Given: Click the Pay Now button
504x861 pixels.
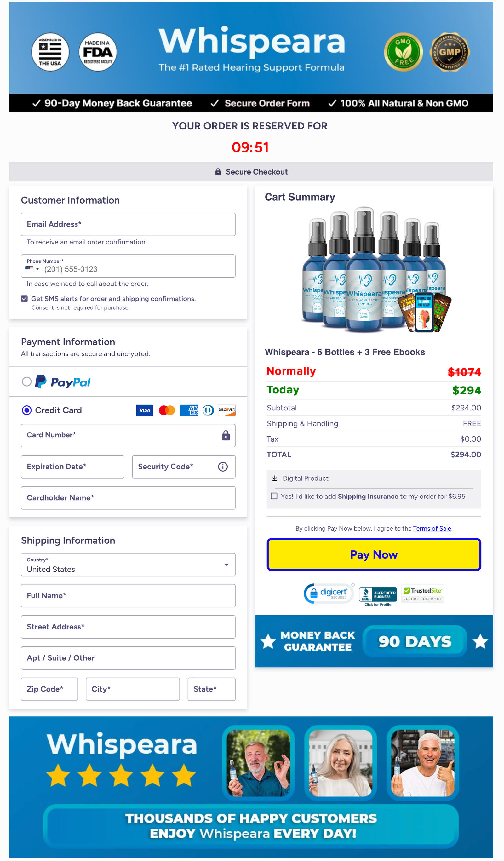Looking at the screenshot, I should 374,554.
